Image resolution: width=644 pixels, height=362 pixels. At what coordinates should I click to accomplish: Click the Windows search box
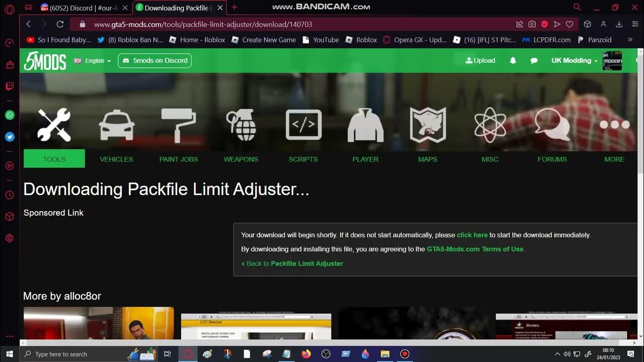coord(89,354)
